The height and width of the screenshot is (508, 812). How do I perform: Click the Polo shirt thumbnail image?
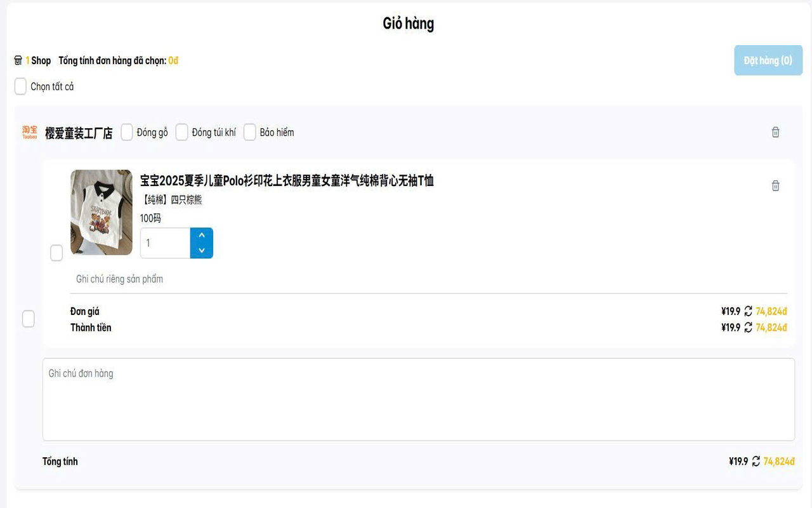(101, 212)
